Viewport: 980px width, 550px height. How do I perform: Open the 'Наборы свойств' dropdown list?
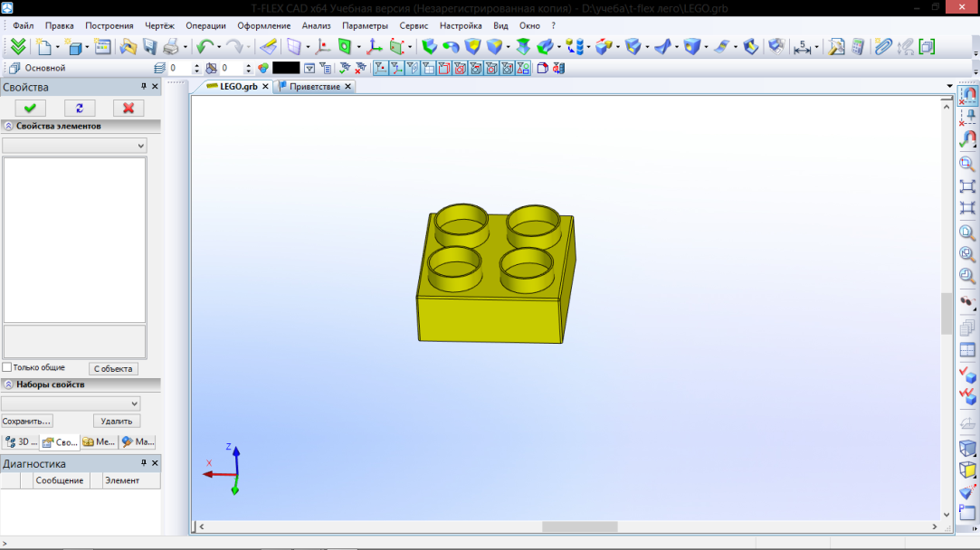coord(71,403)
